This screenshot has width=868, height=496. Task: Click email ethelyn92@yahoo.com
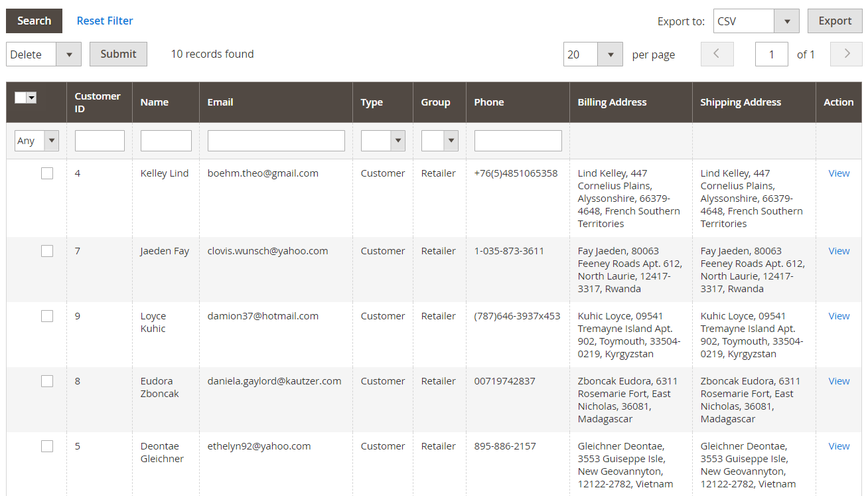point(259,446)
